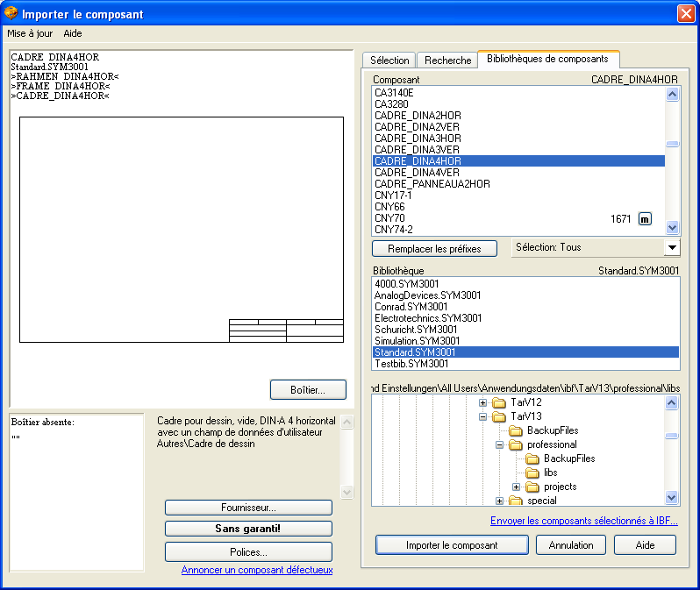Follow 'Annoncer un composant défectueux' link
The height and width of the screenshot is (590, 700).
coord(257,570)
